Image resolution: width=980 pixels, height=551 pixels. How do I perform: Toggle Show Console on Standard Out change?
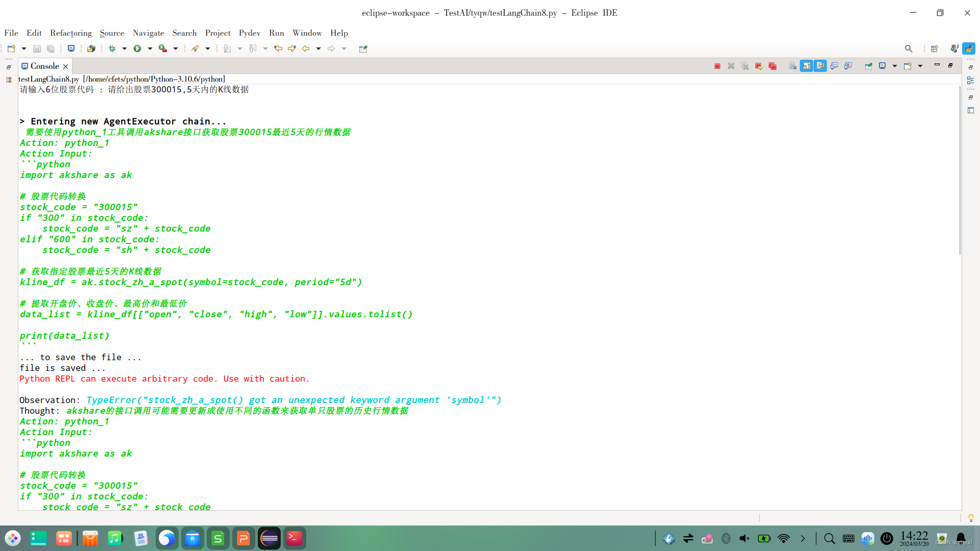click(x=834, y=66)
